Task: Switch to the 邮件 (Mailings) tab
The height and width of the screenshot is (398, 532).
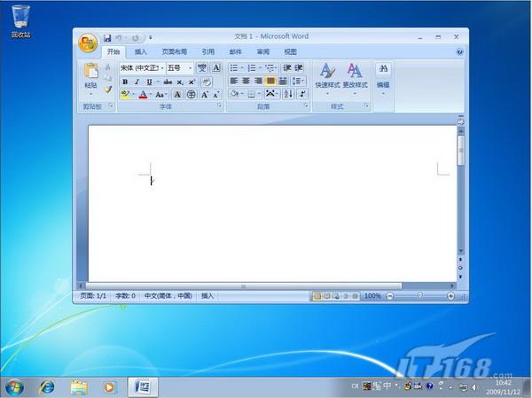Action: coord(236,52)
